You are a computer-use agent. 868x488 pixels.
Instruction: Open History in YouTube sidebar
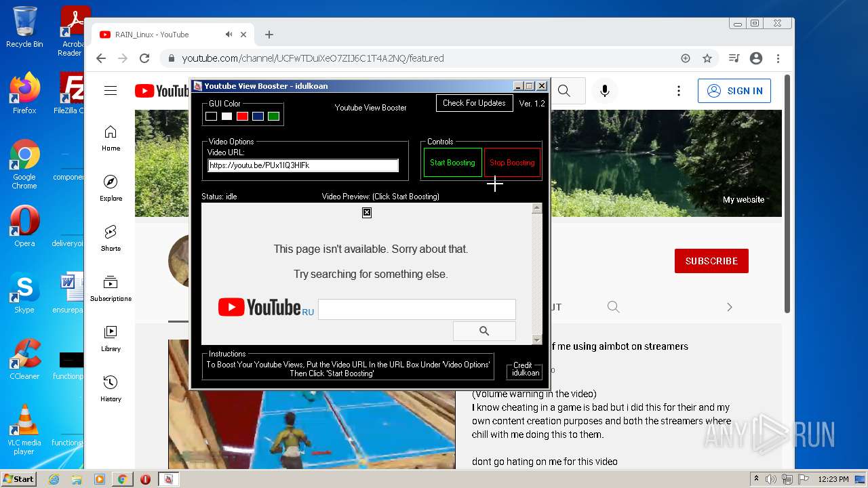[111, 389]
